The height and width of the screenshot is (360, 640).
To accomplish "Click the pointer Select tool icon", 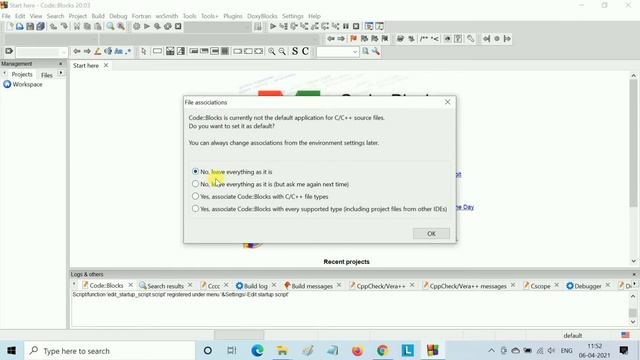I will [144, 51].
